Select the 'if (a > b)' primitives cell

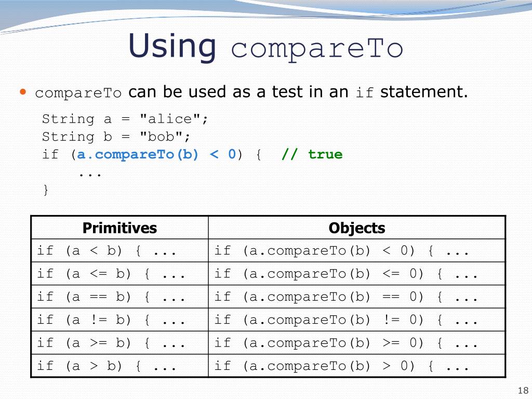(x=119, y=366)
